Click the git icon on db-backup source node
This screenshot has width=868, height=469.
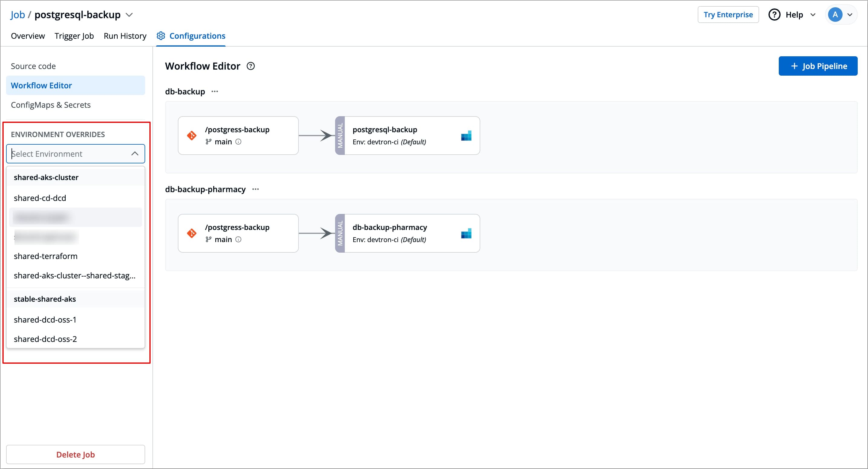point(192,136)
